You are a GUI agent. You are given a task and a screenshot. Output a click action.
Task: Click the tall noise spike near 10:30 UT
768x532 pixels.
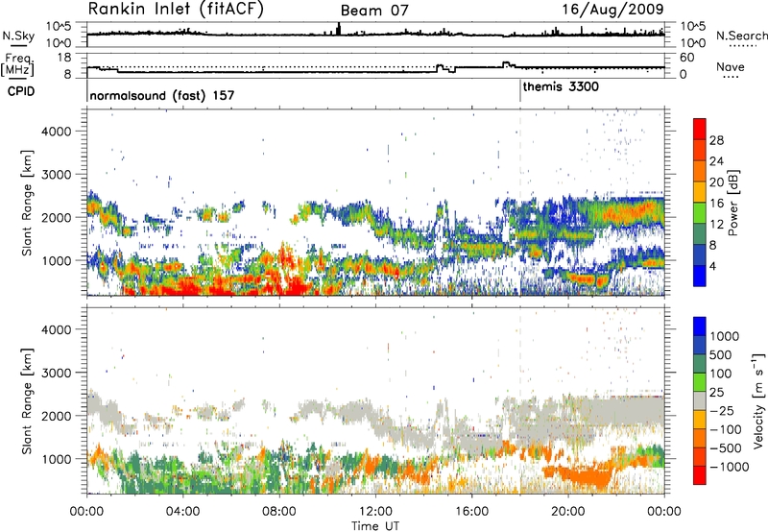click(339, 29)
